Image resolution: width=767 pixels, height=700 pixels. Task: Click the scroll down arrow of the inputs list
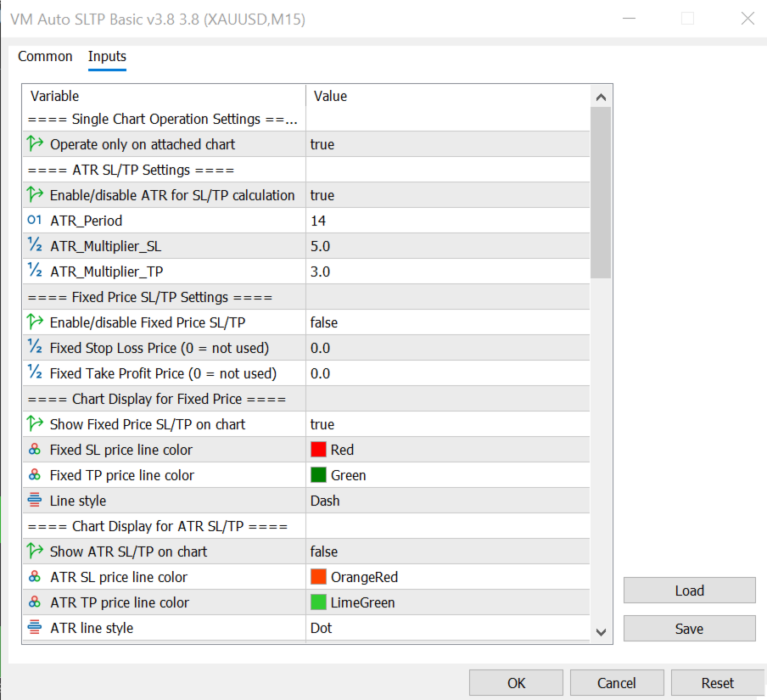601,631
